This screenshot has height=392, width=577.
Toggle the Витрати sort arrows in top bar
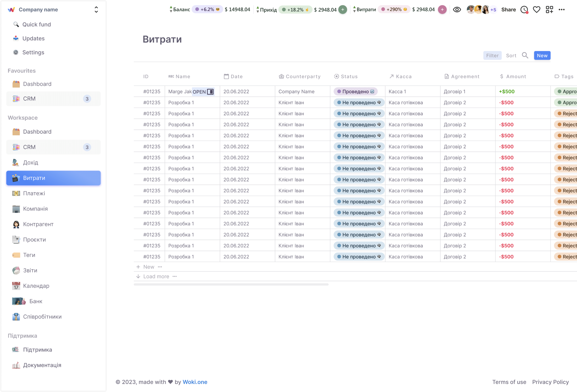tap(354, 9)
